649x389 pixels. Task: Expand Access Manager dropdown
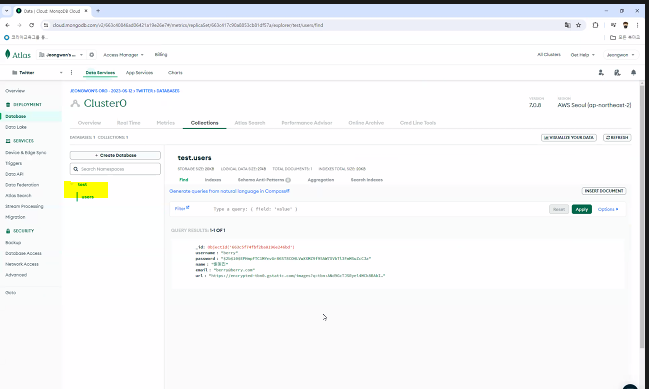click(x=123, y=55)
